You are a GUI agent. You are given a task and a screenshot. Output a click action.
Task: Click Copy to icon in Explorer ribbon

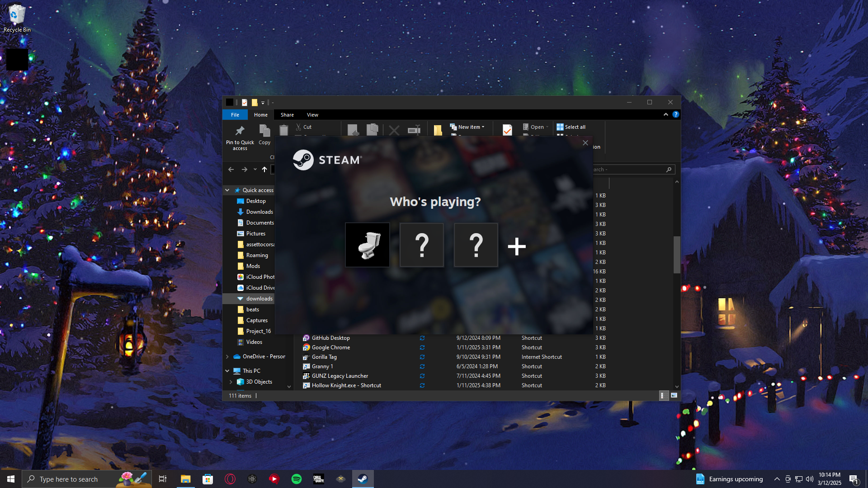[x=373, y=130]
